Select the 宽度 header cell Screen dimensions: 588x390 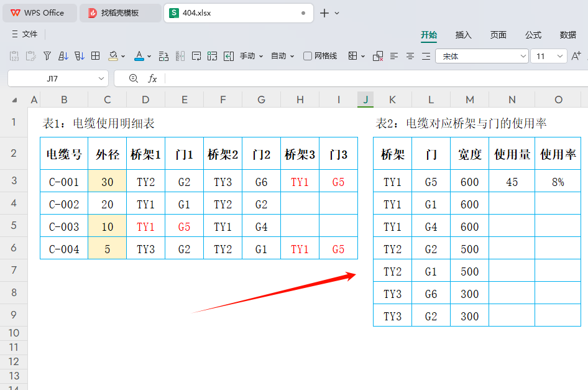tap(469, 154)
